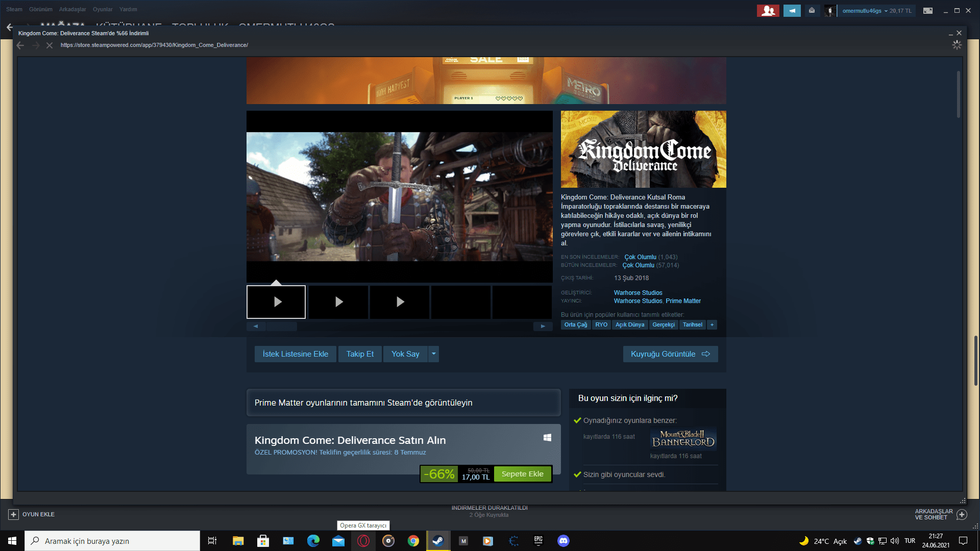Select the third video thumbnail
The height and width of the screenshot is (551, 980).
click(x=399, y=302)
